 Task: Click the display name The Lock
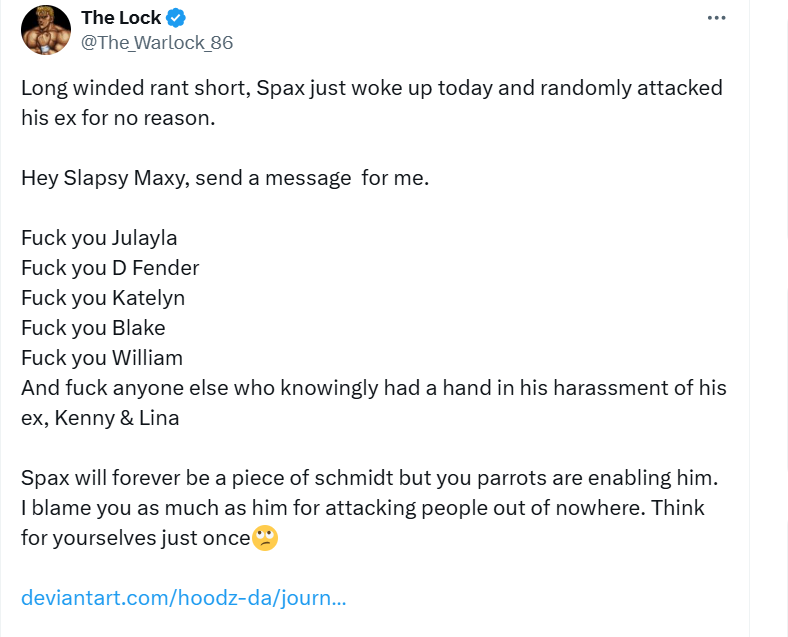pyautogui.click(x=121, y=18)
